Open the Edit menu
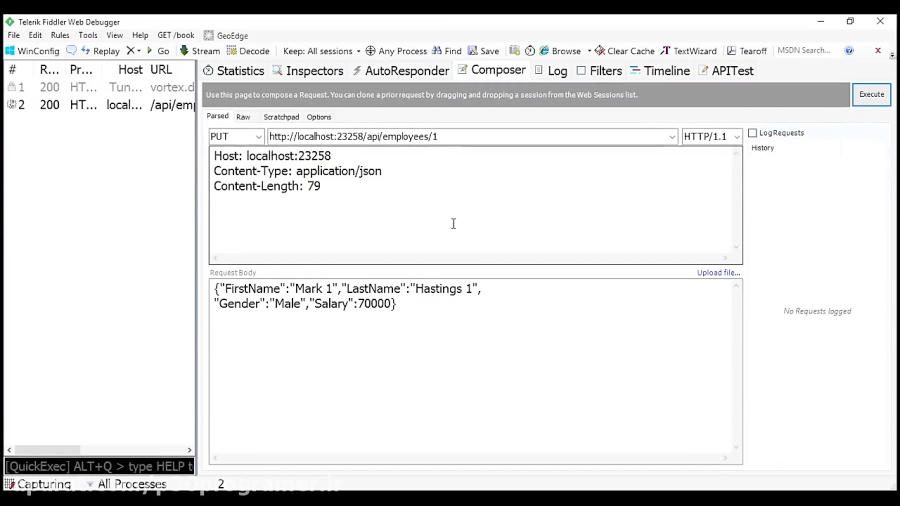The image size is (900, 506). pyautogui.click(x=35, y=35)
